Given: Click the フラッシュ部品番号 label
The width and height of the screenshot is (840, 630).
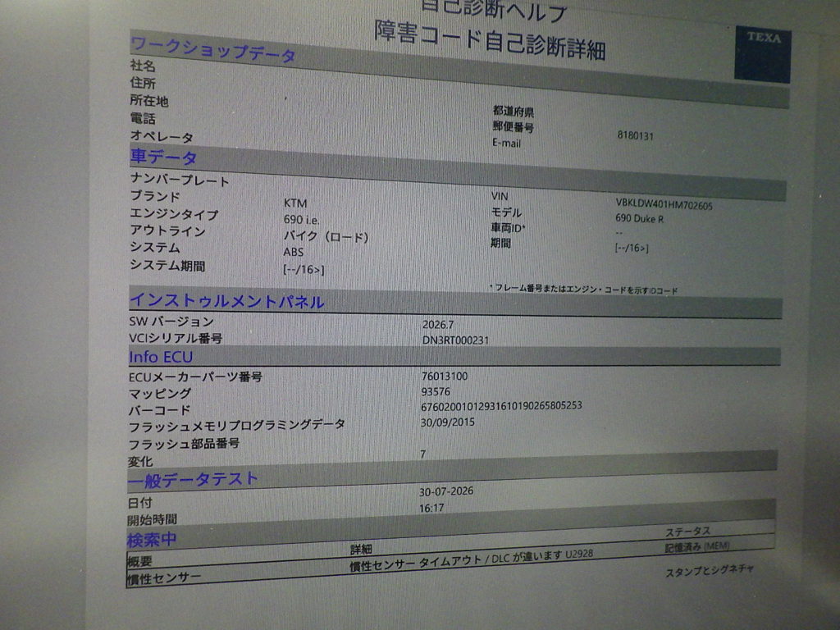Looking at the screenshot, I should pos(184,444).
